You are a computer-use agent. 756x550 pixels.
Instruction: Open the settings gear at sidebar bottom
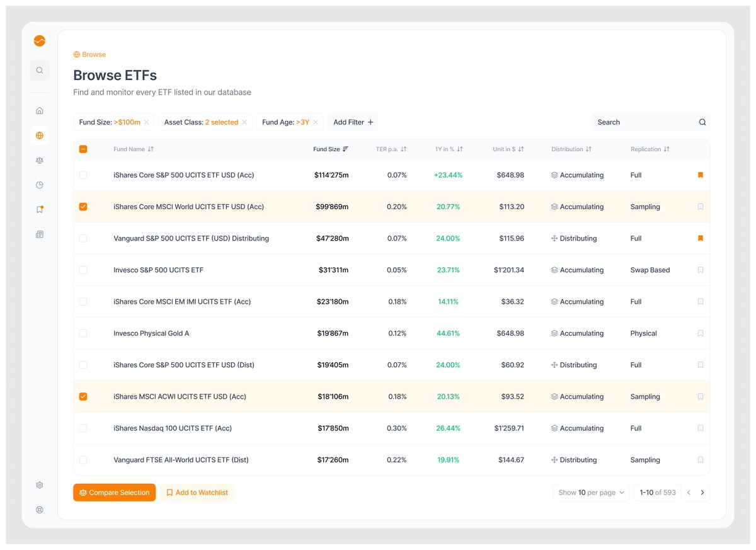[39, 485]
